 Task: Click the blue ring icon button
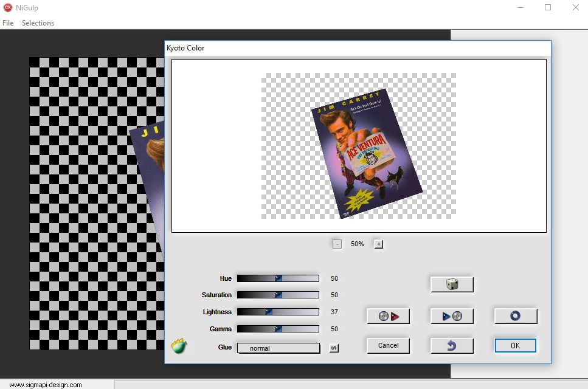tap(516, 316)
